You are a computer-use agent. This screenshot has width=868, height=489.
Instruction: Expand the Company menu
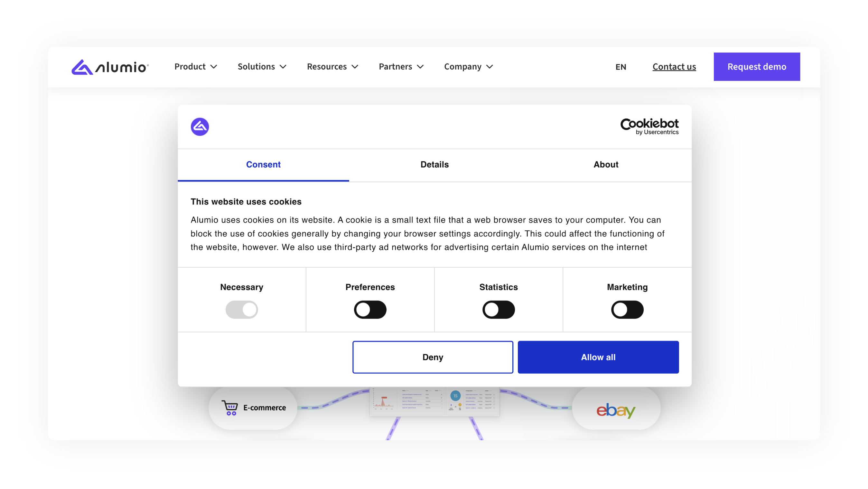click(468, 67)
